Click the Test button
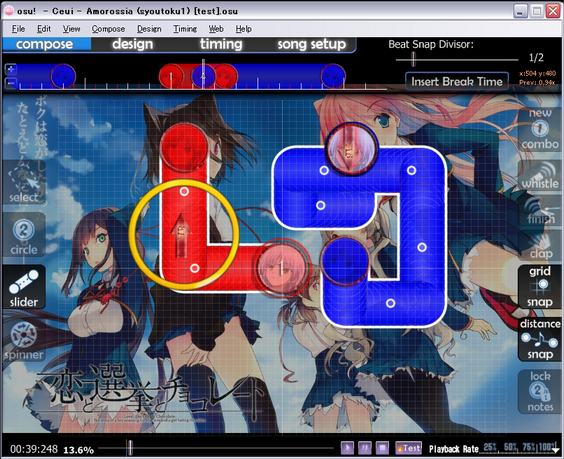The image size is (564, 459). click(x=408, y=448)
